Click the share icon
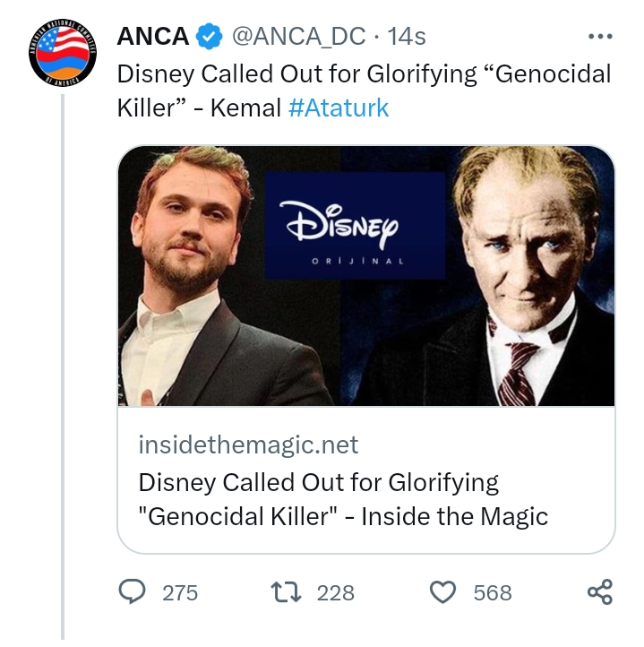The image size is (644, 647). pos(599,591)
